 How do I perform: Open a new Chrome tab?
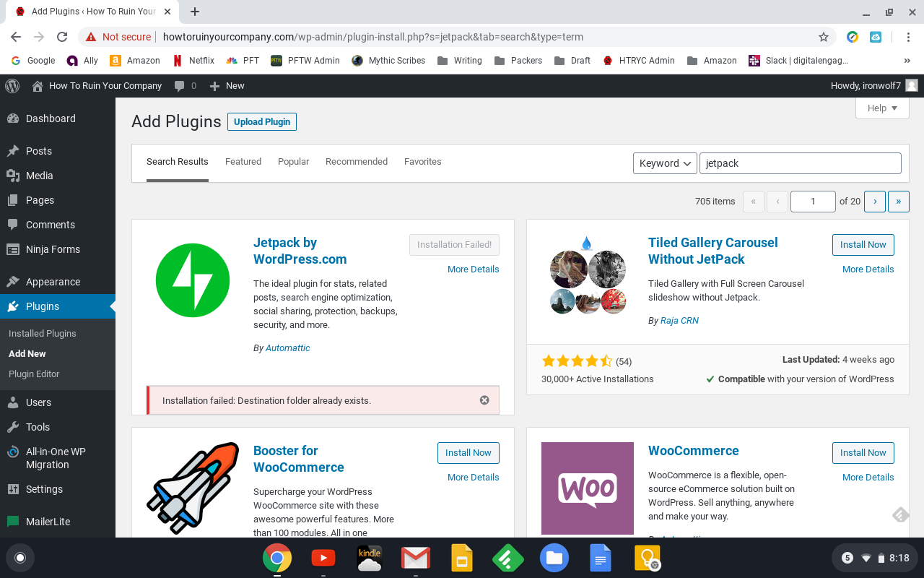[x=195, y=12]
